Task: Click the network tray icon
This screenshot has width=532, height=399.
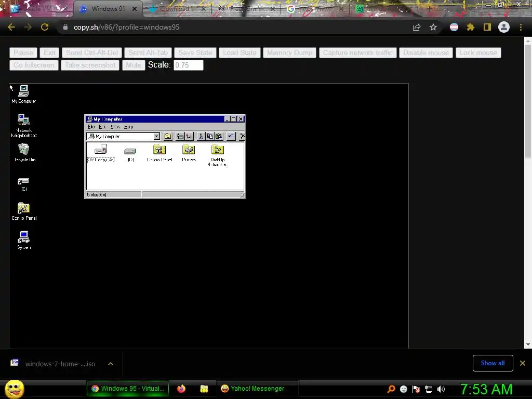Action: coord(429,389)
